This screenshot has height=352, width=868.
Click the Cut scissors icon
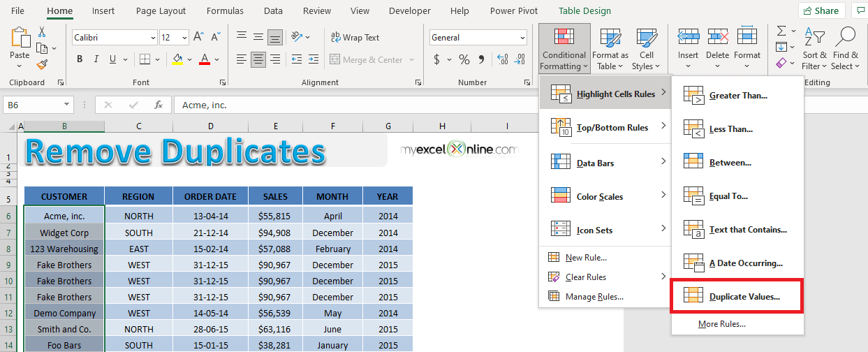42,32
